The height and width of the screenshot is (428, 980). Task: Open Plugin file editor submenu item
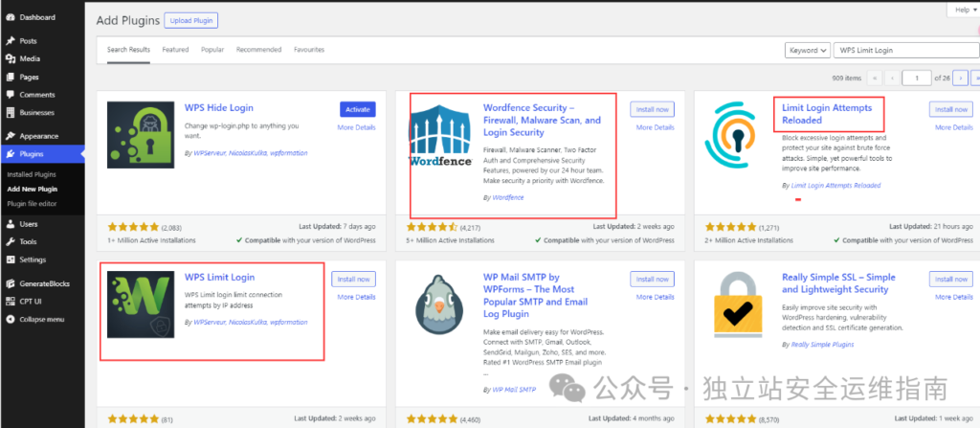coord(32,203)
